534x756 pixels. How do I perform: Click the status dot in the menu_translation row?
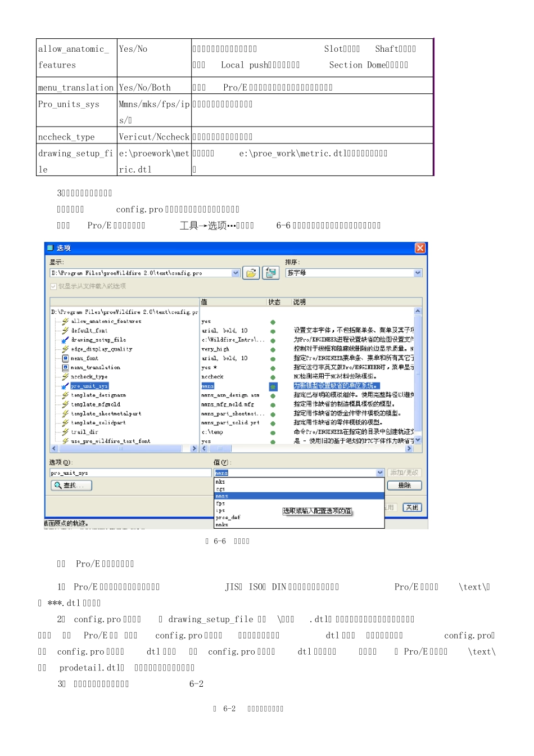(x=273, y=368)
